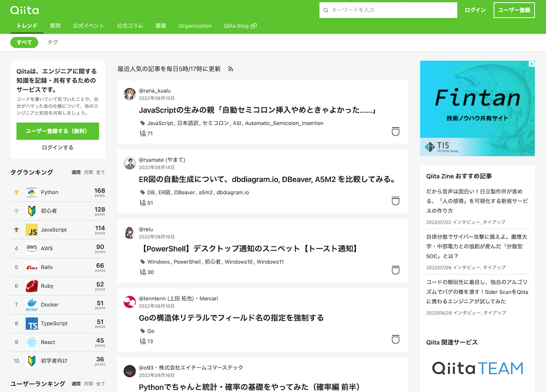
Task: Open the 募集 tab
Action: point(161,26)
